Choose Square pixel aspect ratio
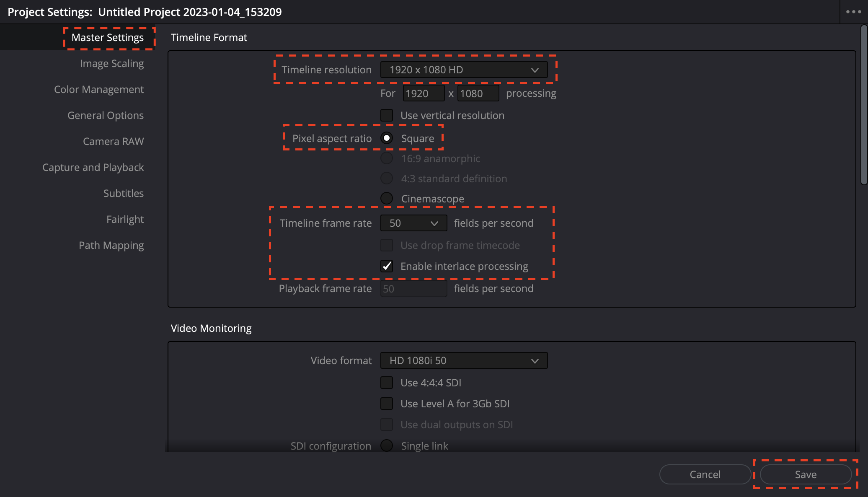This screenshot has height=497, width=868. tap(387, 138)
